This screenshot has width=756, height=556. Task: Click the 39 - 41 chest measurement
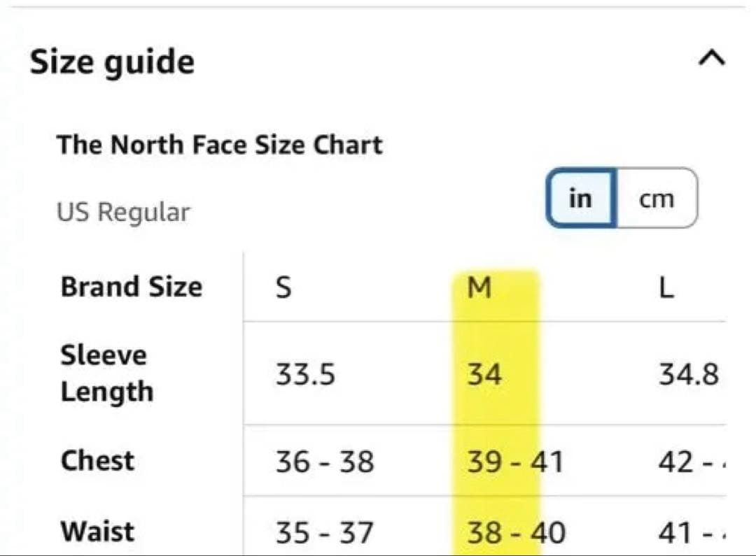[x=515, y=462]
